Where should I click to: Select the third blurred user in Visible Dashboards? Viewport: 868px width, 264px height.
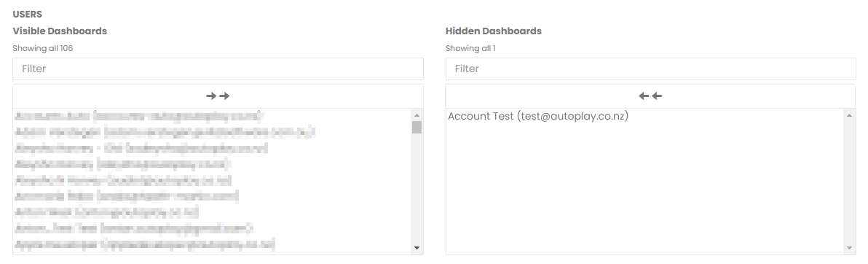click(x=141, y=148)
